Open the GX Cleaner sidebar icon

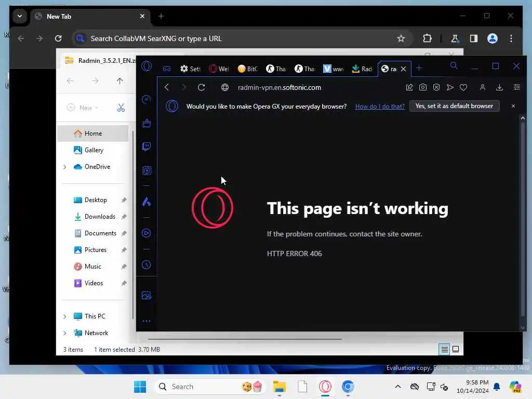tap(146, 123)
